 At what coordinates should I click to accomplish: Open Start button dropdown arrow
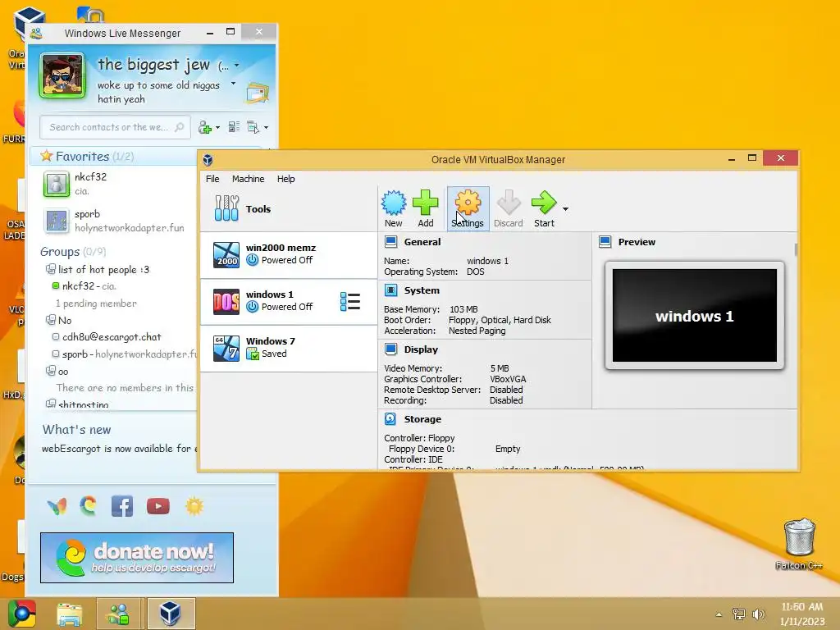(565, 209)
